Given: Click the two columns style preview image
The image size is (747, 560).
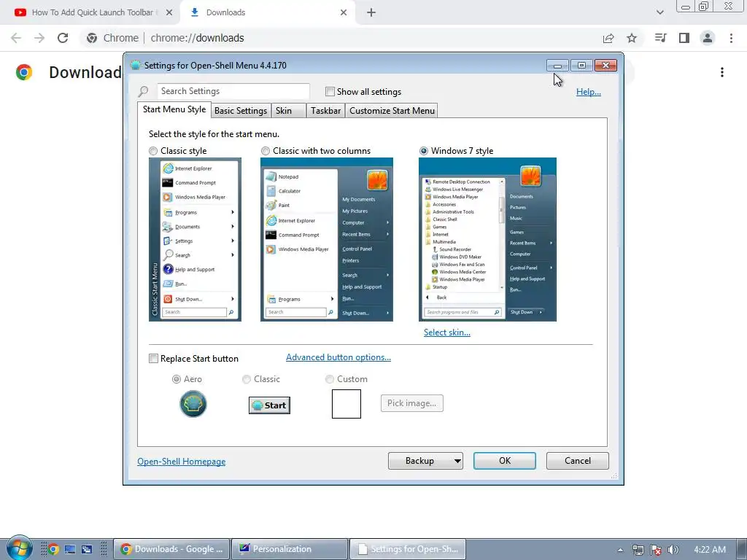Looking at the screenshot, I should (x=327, y=239).
